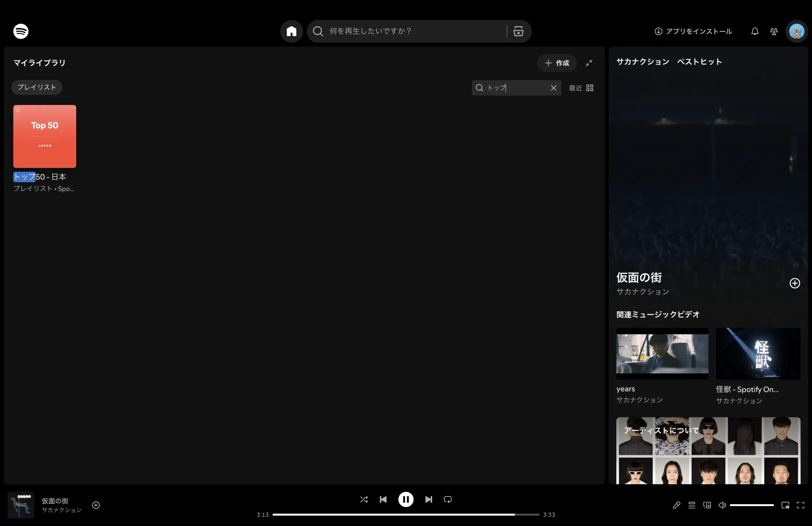The height and width of the screenshot is (526, 812).
Task: Open the 怪獣 music video thumbnail
Action: 758,353
